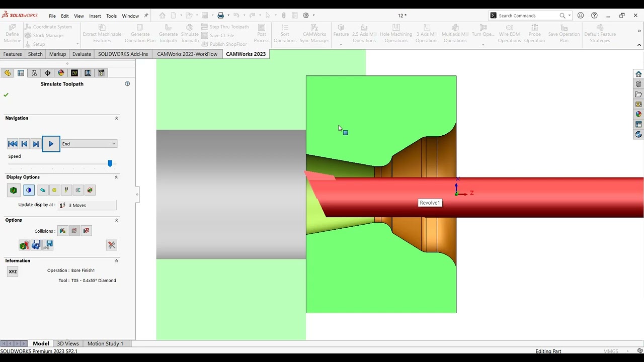644x362 pixels.
Task: Save the simulation WIP model icon
Action: pyautogui.click(x=36, y=245)
